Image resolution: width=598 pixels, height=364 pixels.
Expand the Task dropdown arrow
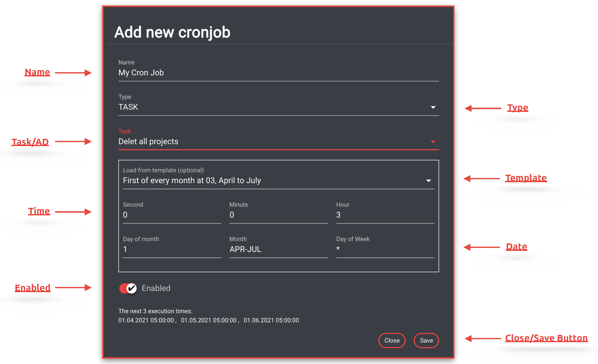(433, 142)
